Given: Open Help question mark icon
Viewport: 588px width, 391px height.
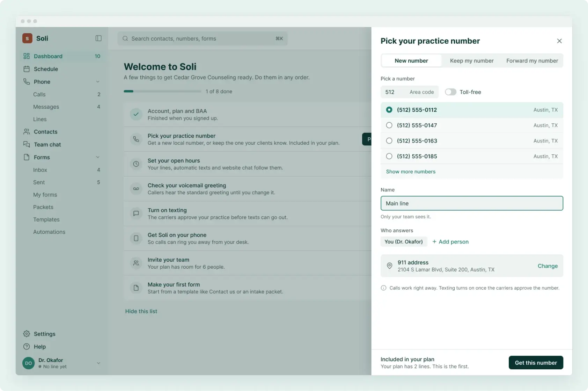Looking at the screenshot, I should coord(27,347).
